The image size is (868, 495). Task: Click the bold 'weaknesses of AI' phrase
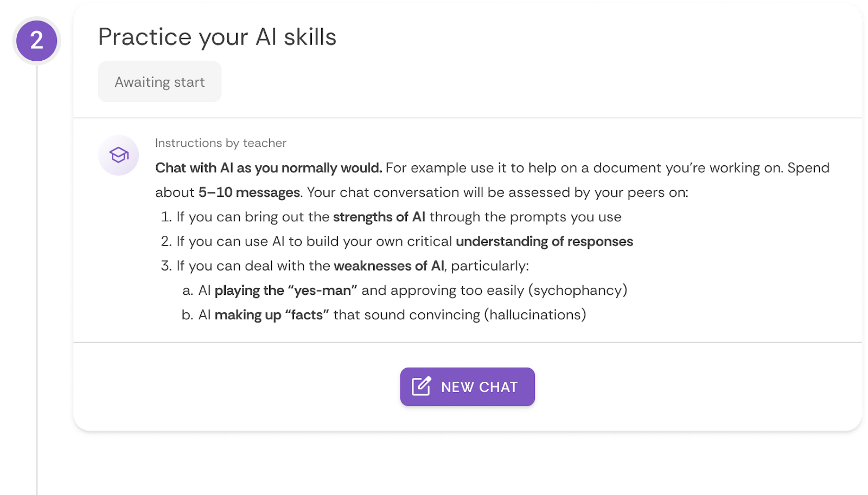(x=388, y=266)
